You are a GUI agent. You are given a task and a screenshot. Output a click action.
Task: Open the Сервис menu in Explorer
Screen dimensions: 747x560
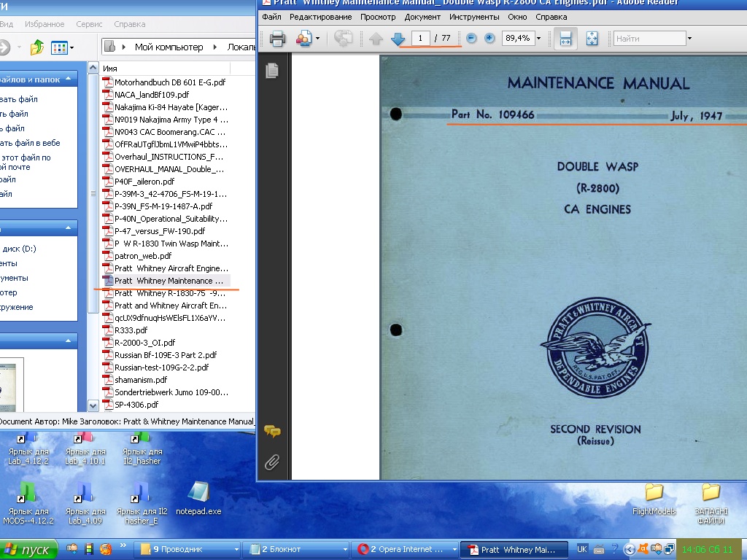click(89, 24)
